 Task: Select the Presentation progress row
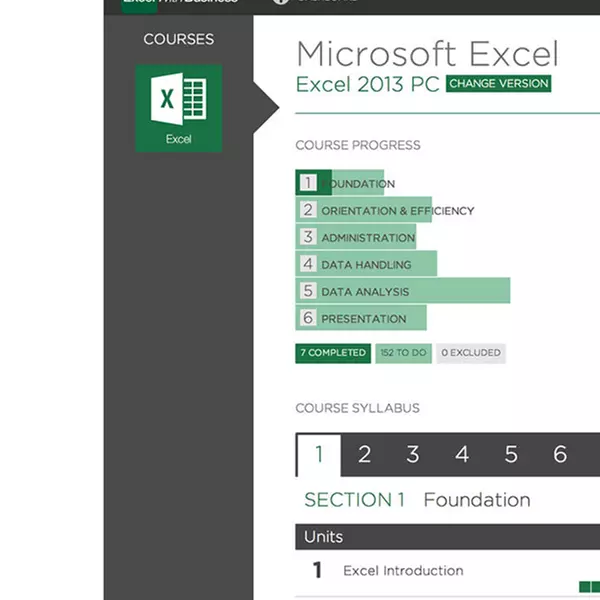click(363, 319)
